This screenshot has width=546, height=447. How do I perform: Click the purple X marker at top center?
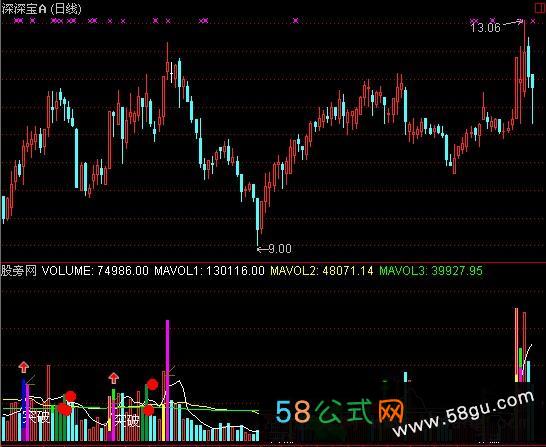[296, 21]
